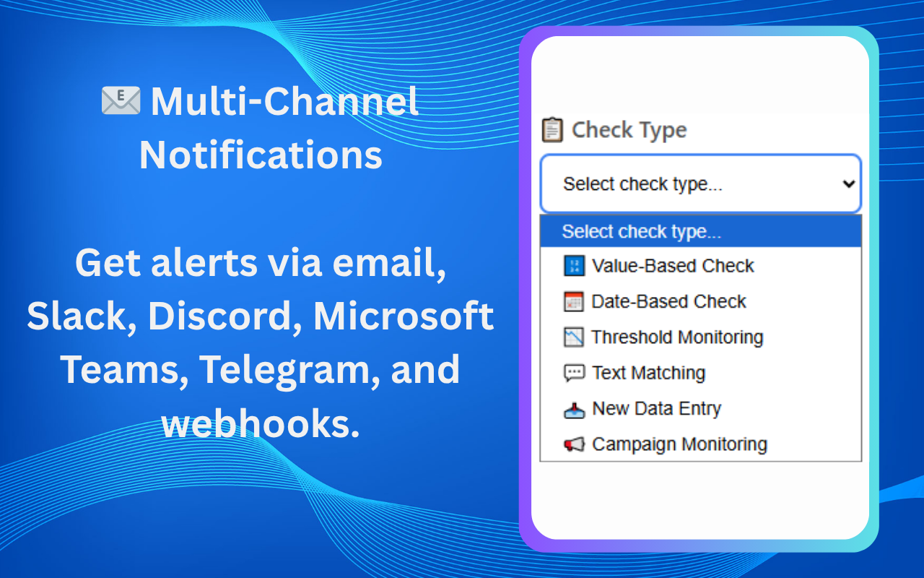This screenshot has height=578, width=924.
Task: Click the envelope icon in the heading
Action: coord(120,101)
